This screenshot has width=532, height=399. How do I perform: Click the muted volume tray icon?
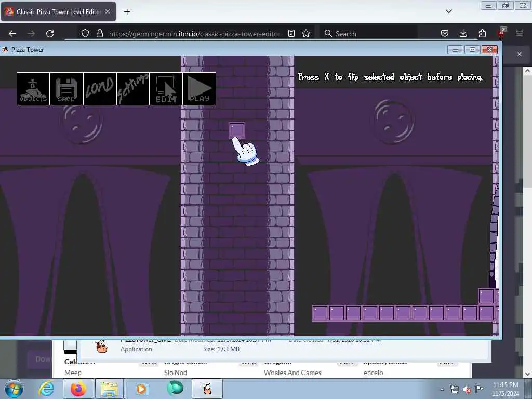coord(467,390)
